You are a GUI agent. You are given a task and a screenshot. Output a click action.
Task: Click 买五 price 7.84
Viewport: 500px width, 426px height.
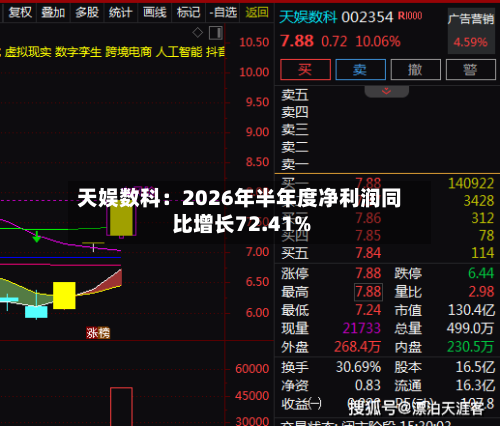pyautogui.click(x=368, y=253)
